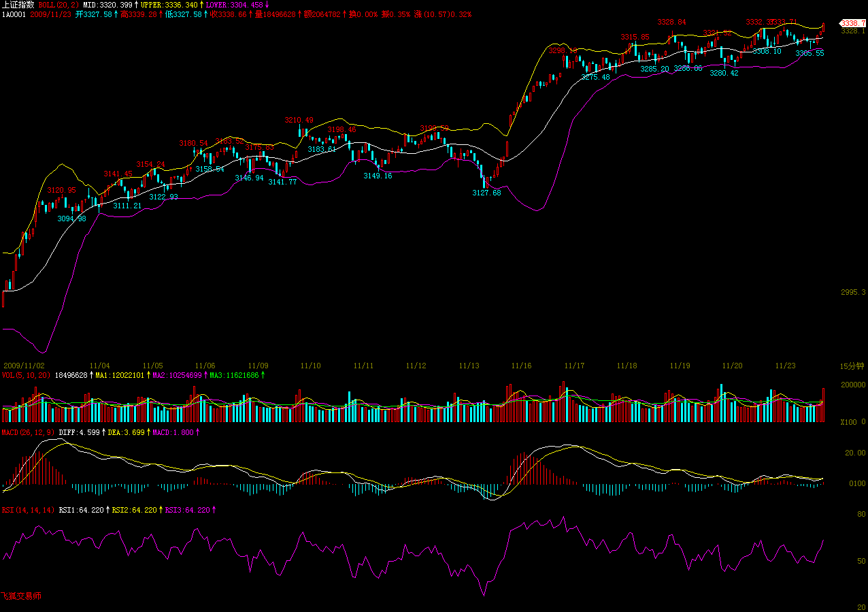
Task: Click the 3275.48 low price annotation
Action: (x=596, y=78)
